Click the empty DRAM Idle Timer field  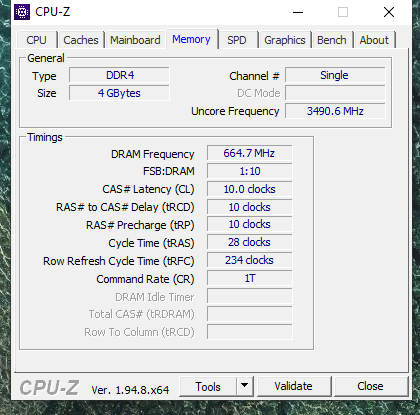[249, 296]
